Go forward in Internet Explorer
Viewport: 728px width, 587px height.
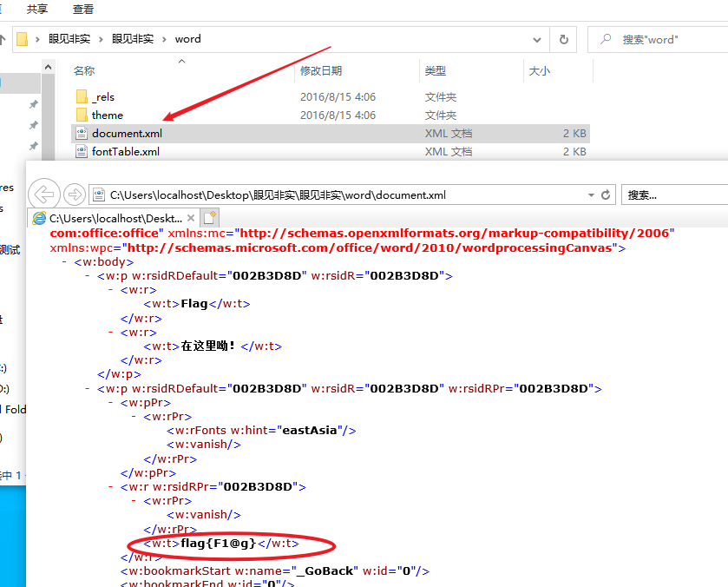(x=75, y=195)
